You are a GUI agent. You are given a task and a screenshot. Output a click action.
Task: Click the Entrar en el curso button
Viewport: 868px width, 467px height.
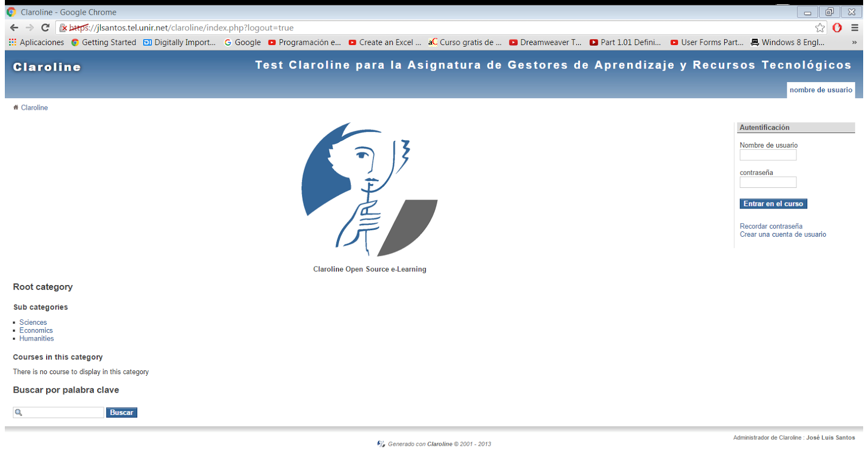click(x=773, y=204)
